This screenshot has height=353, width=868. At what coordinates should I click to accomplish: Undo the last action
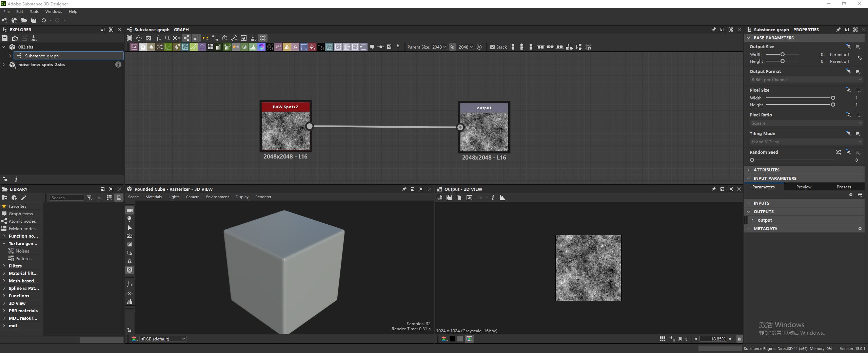[x=43, y=20]
